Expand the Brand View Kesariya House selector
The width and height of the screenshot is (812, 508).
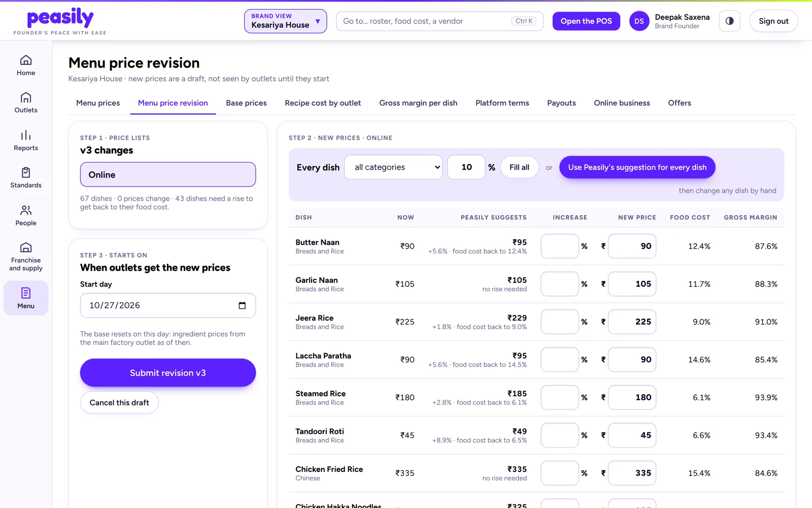coord(285,21)
